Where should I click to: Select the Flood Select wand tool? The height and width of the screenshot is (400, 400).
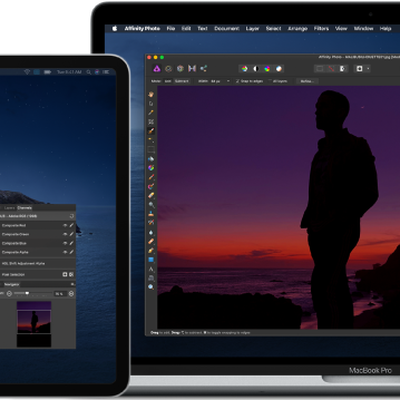pyautogui.click(x=151, y=140)
